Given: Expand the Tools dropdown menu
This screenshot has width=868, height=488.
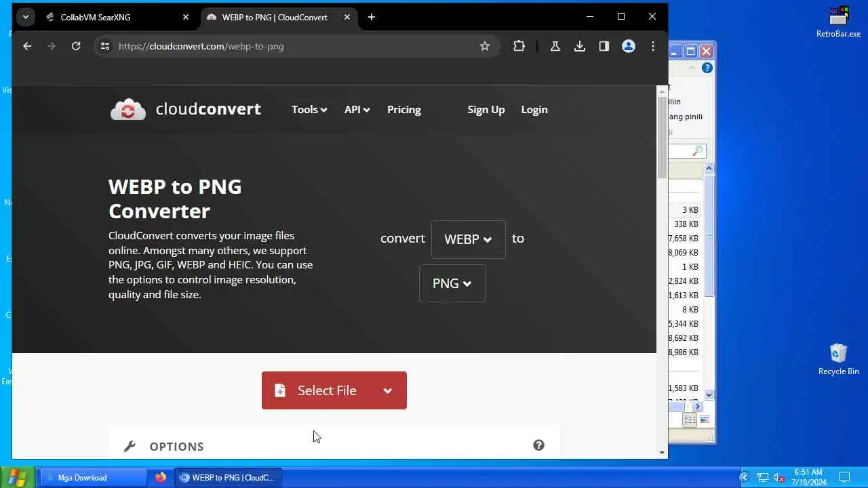Looking at the screenshot, I should pos(309,110).
